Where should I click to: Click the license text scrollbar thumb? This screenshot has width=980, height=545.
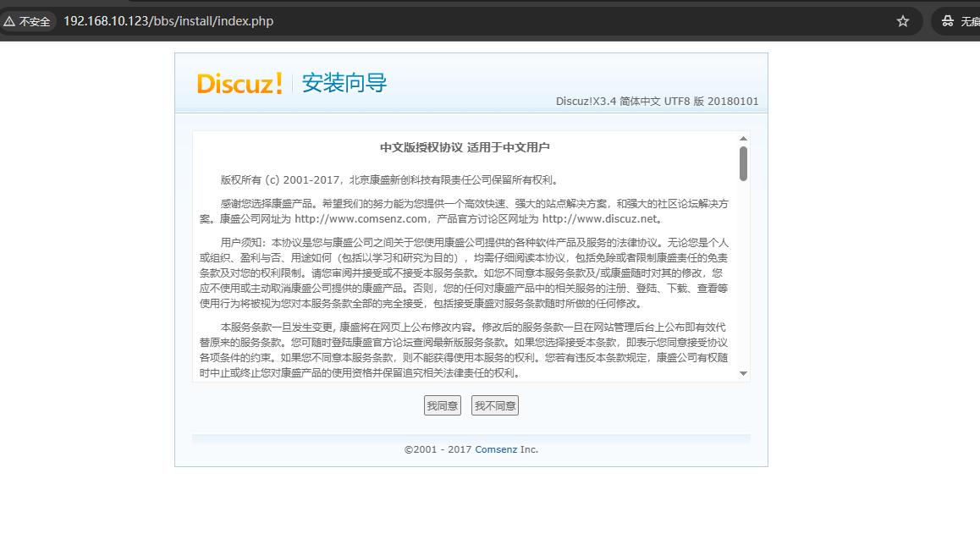[x=743, y=163]
